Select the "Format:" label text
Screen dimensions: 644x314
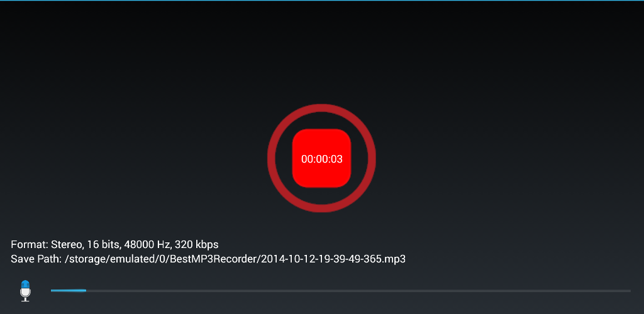point(30,245)
